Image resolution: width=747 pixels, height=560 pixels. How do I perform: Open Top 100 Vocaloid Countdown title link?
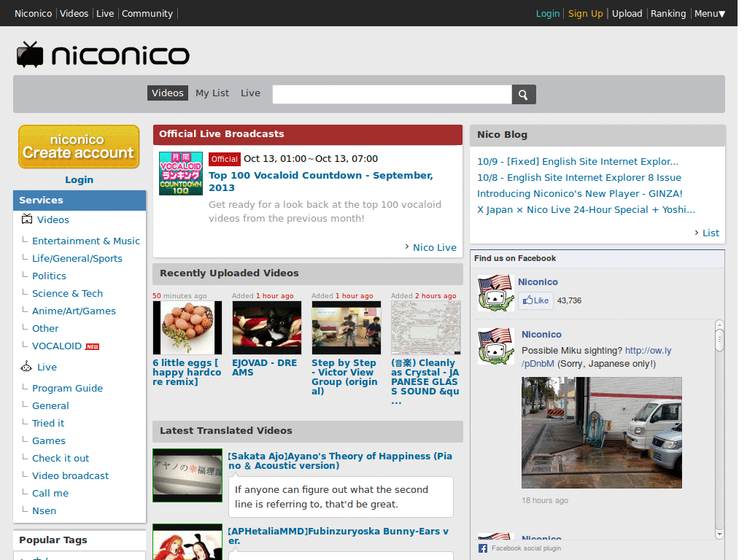[321, 182]
